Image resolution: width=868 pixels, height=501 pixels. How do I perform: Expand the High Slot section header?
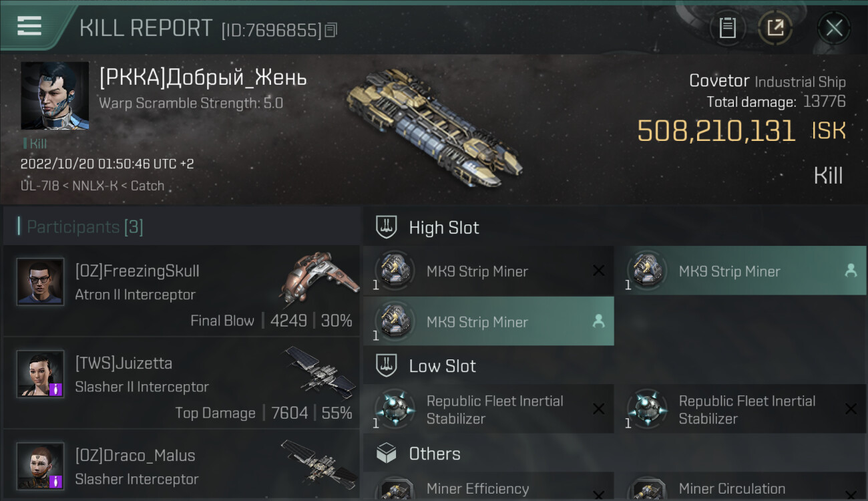[x=615, y=228]
